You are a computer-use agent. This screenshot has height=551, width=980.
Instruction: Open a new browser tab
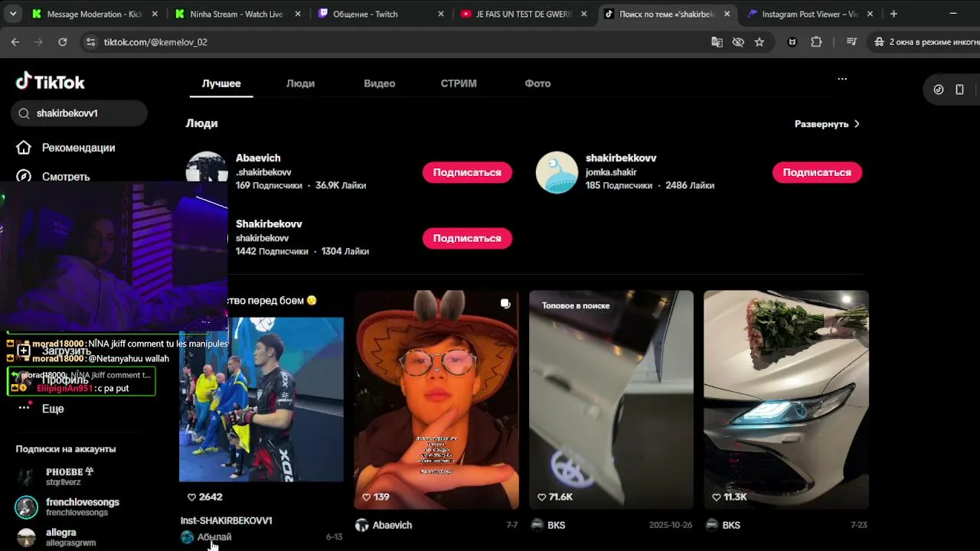tap(893, 14)
